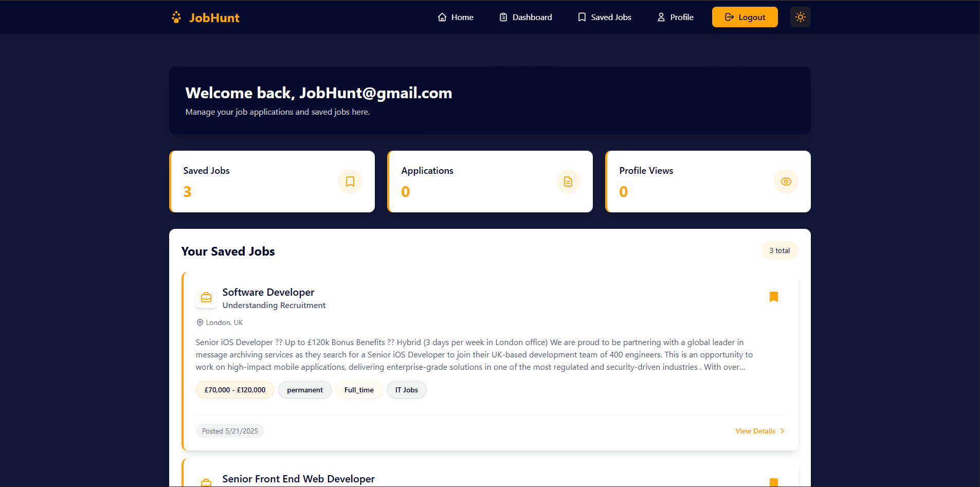The width and height of the screenshot is (980, 487).
Task: Click the Profile Views eye icon
Action: (786, 182)
